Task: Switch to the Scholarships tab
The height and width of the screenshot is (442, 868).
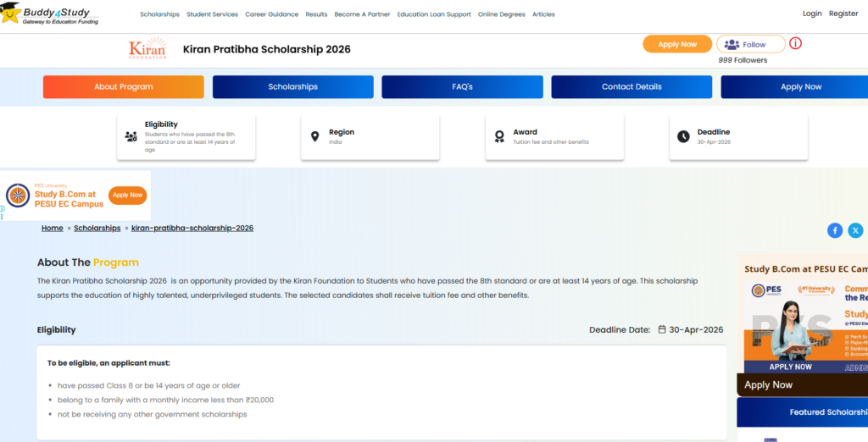Action: (x=292, y=87)
